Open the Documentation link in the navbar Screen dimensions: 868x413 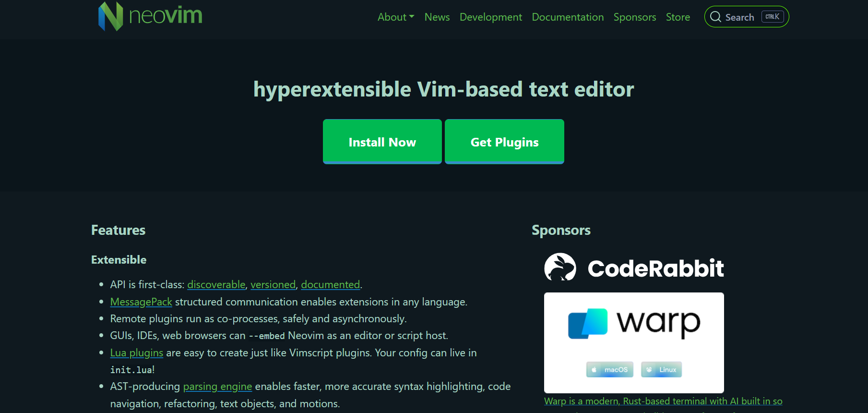[x=568, y=17]
